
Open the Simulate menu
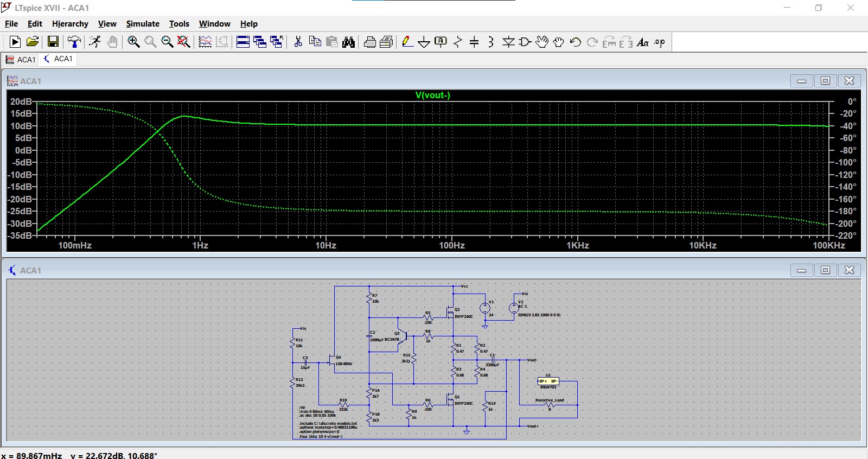click(x=143, y=24)
